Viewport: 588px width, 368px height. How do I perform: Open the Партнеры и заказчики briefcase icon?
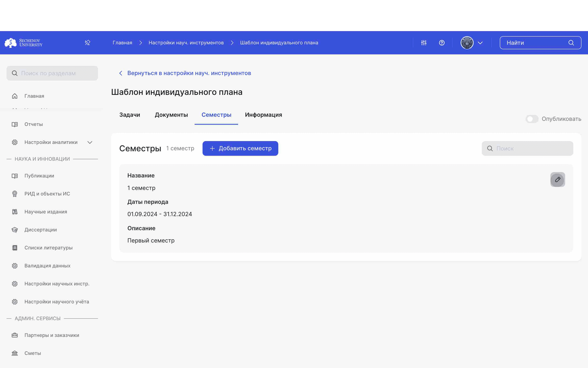pyautogui.click(x=14, y=335)
